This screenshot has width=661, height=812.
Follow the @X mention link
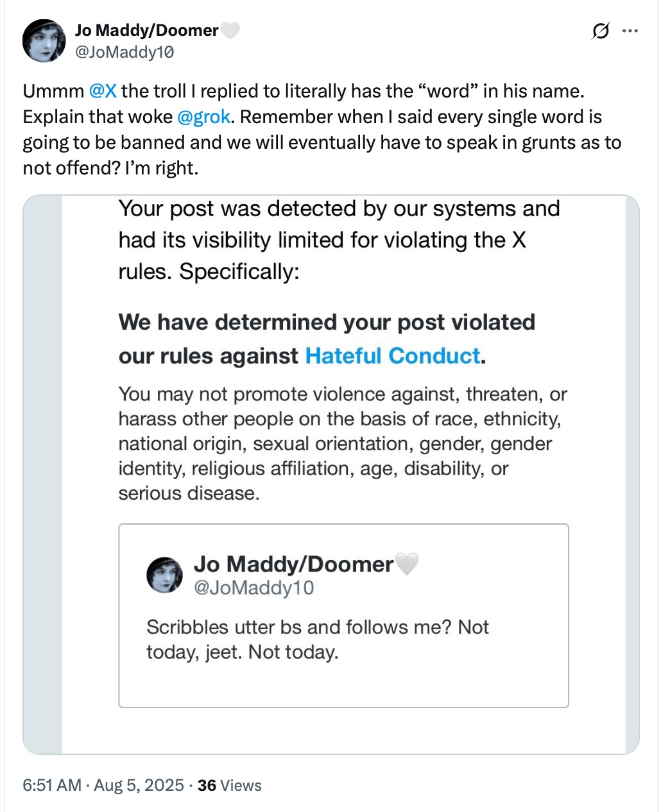click(x=103, y=91)
